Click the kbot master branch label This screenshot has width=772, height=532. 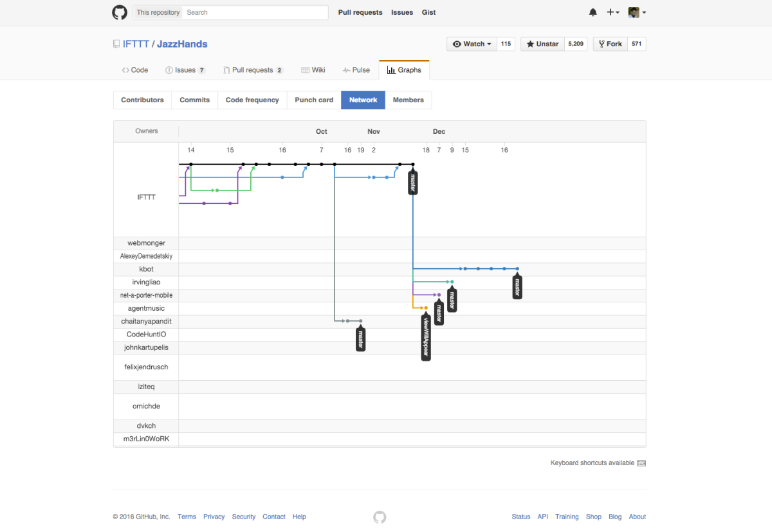pos(517,286)
